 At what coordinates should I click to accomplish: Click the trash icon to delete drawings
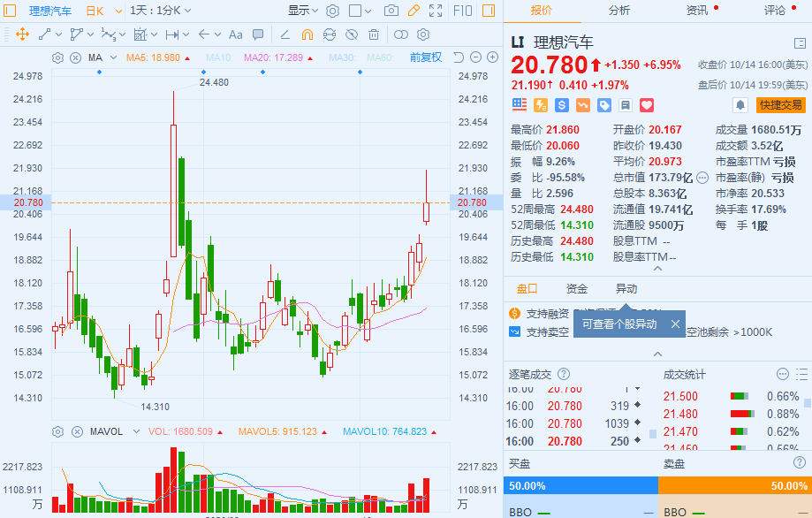pos(374,34)
